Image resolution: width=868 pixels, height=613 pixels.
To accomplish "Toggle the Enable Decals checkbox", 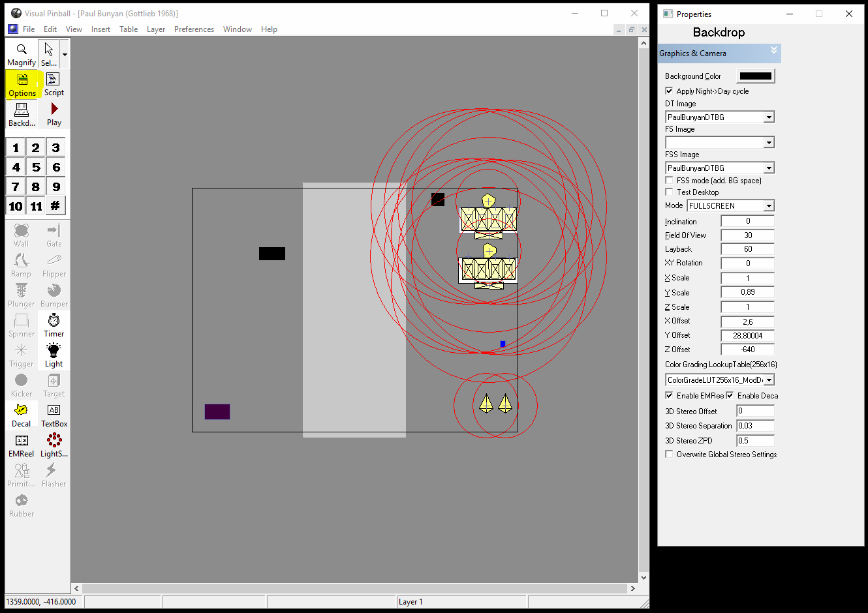I will 730,395.
